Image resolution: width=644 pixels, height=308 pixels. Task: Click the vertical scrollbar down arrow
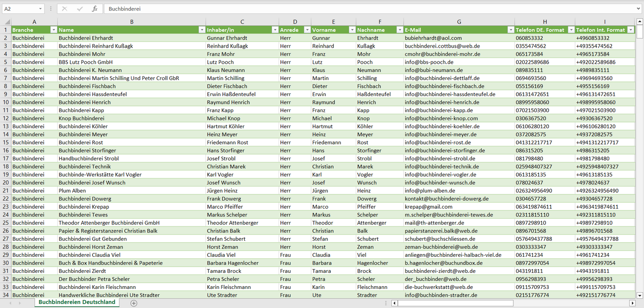[x=640, y=295]
